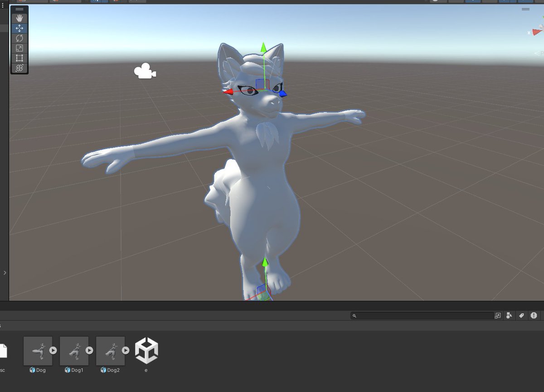Select the Dog2 model thumbnail

point(111,350)
